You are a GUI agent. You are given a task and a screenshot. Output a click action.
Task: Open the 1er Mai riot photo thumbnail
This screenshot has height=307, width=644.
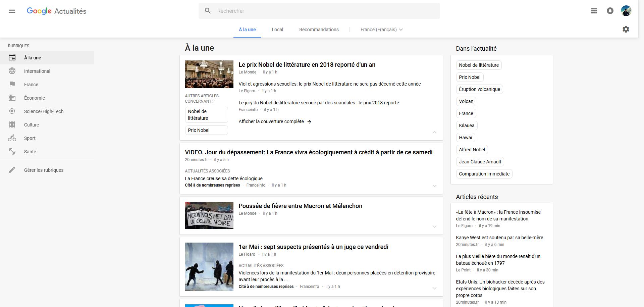209,267
